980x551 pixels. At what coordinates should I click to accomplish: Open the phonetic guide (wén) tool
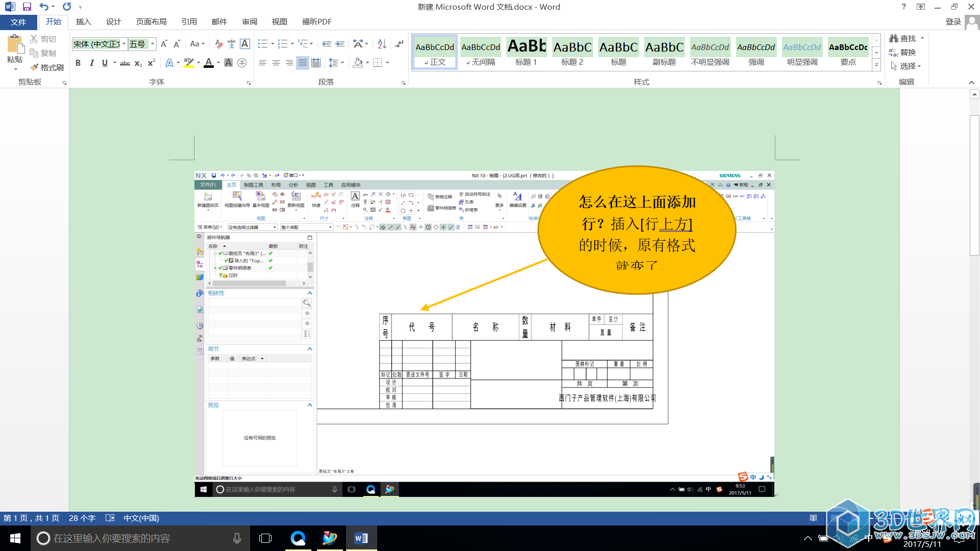coord(231,44)
